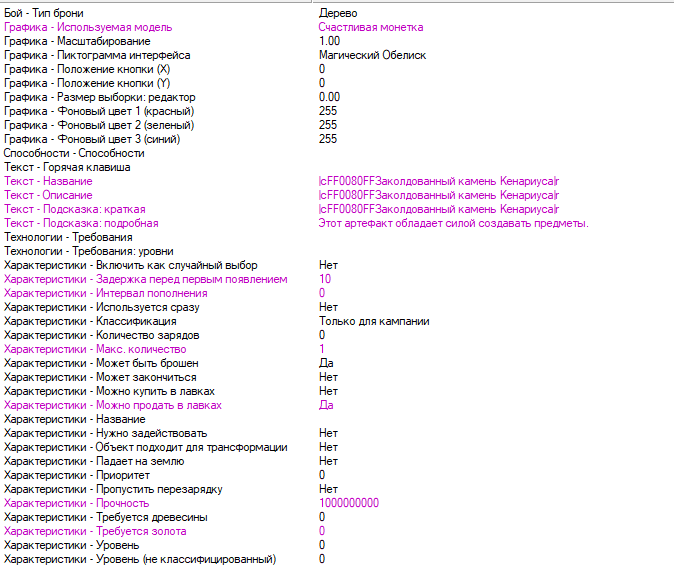Select 'Графика - Положение кнопки (X)' row

pyautogui.click(x=87, y=69)
